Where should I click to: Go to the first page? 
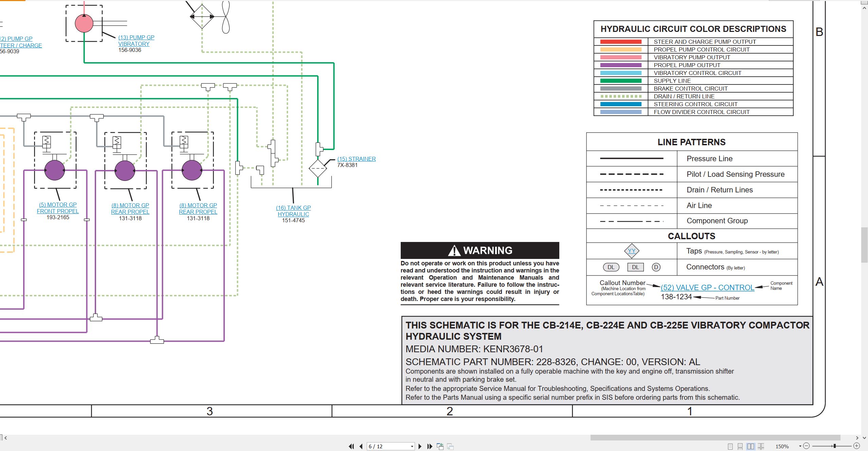tap(351, 446)
